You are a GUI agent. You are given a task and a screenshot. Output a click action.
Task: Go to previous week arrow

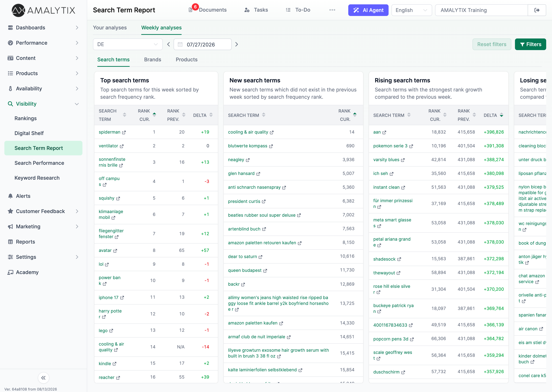coord(169,44)
